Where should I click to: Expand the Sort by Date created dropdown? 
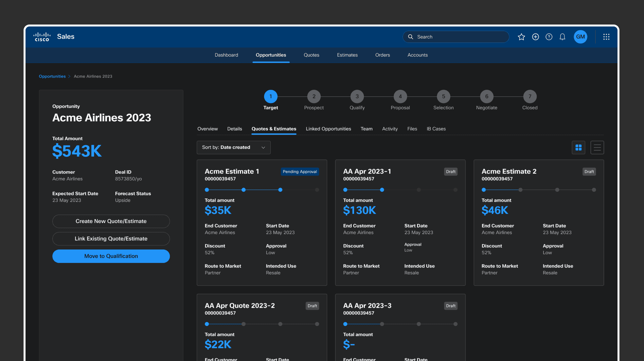[x=233, y=147]
